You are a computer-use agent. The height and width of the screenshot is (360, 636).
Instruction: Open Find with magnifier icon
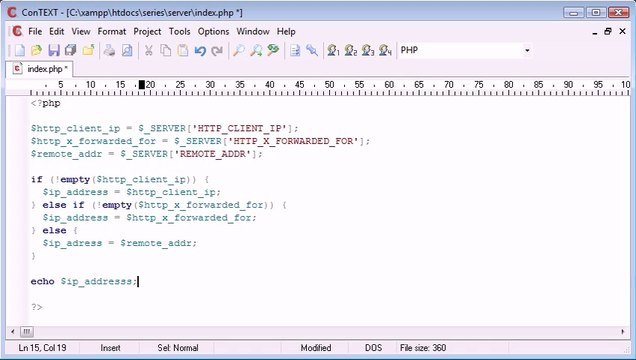click(238, 50)
